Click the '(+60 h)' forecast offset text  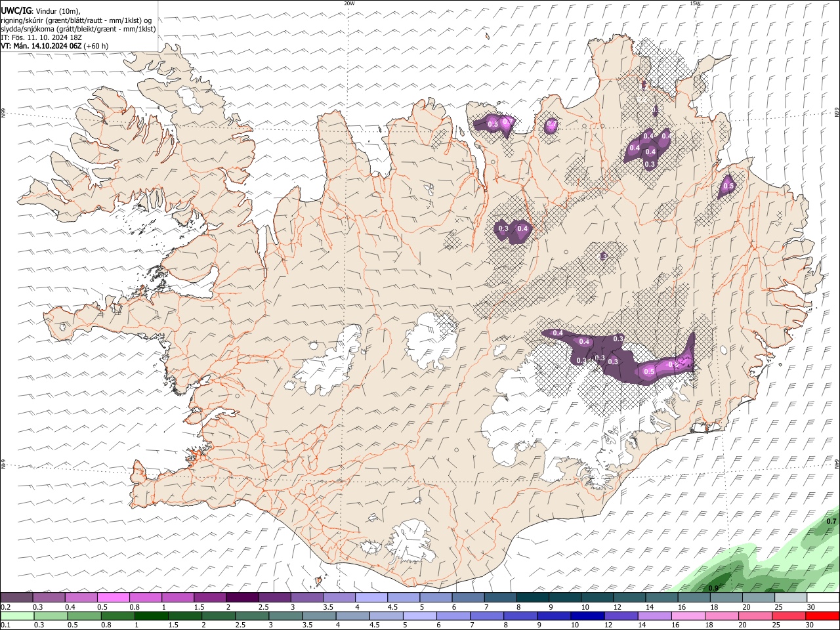tap(96, 46)
